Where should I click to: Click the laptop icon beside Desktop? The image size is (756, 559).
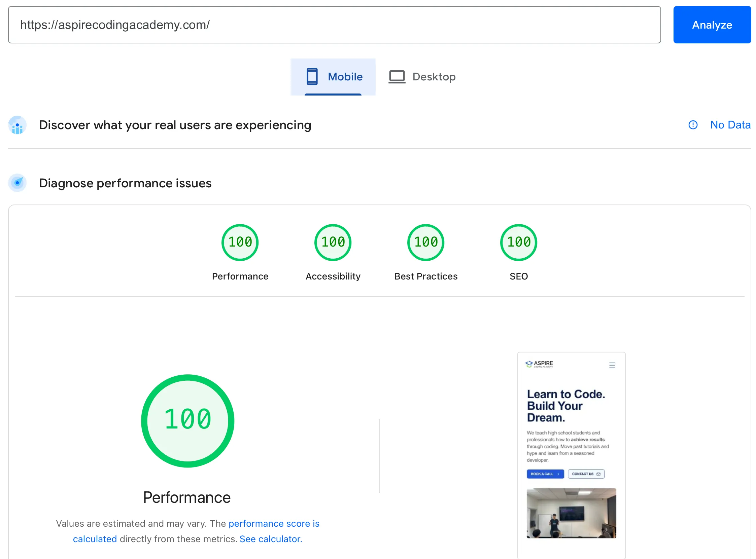(397, 76)
